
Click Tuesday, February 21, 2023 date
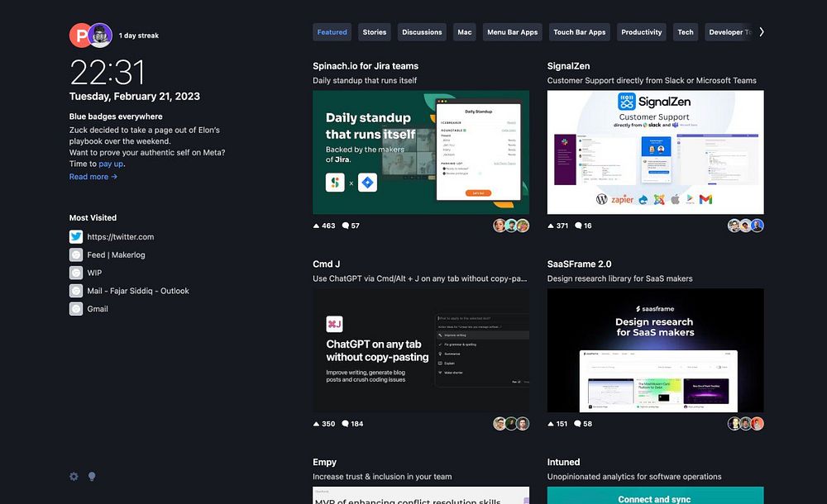[x=135, y=97]
